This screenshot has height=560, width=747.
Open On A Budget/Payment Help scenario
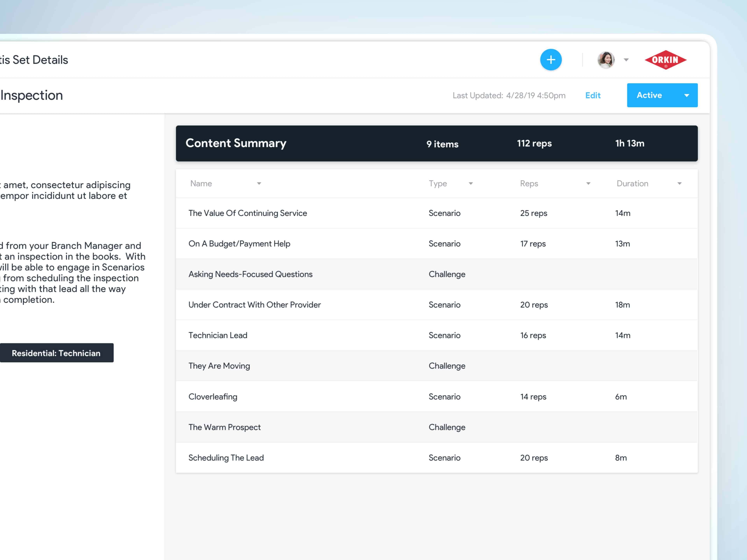[x=239, y=244]
